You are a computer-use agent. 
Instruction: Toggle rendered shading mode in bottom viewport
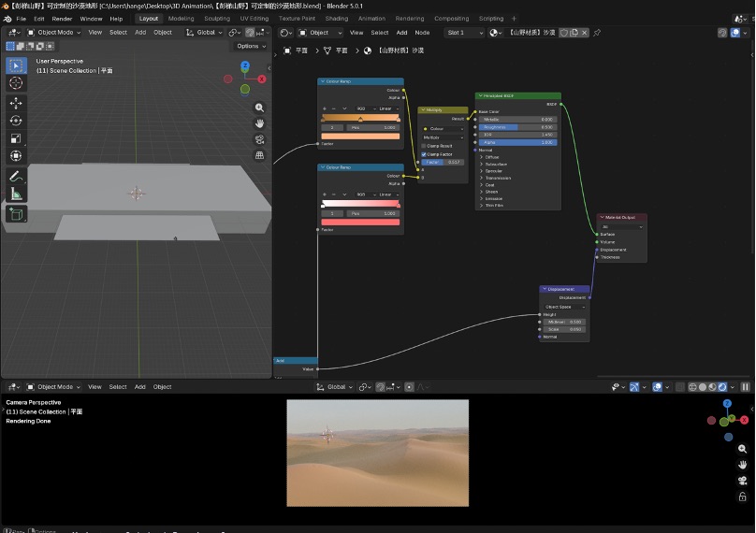(722, 387)
